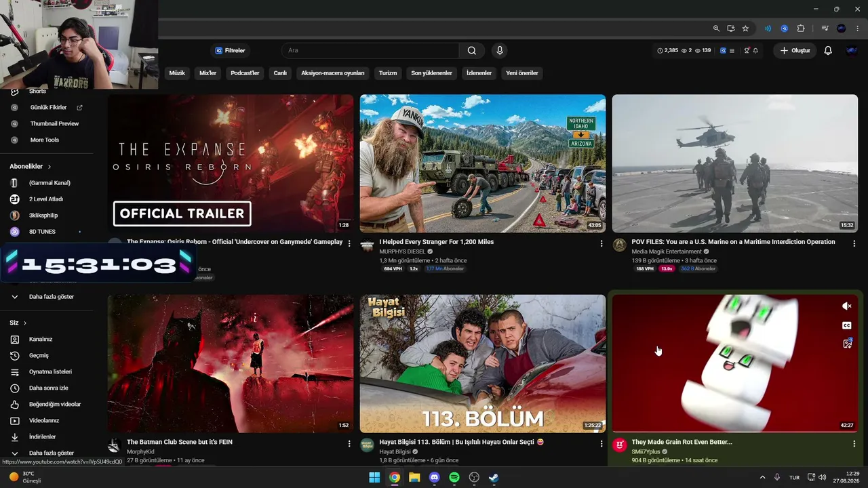This screenshot has height=488, width=868.
Task: Open the Chrome three-dot menu
Action: 858,28
